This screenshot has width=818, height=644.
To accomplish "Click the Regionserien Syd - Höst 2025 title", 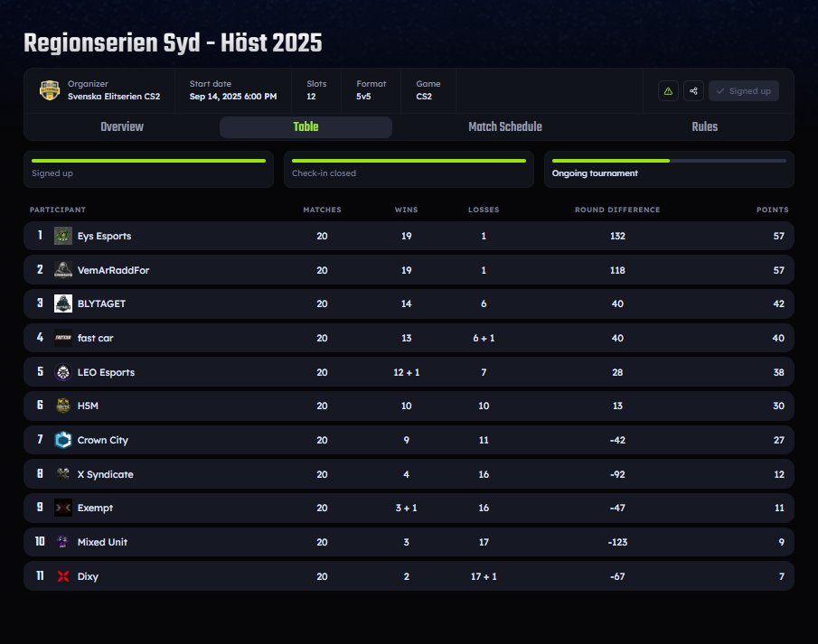I will (173, 43).
